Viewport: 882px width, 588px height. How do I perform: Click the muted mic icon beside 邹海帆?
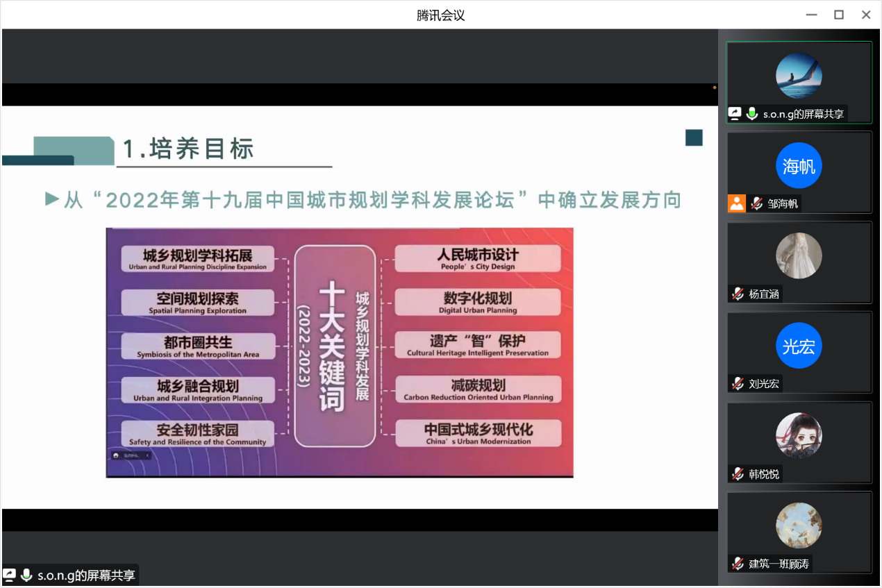click(x=756, y=203)
